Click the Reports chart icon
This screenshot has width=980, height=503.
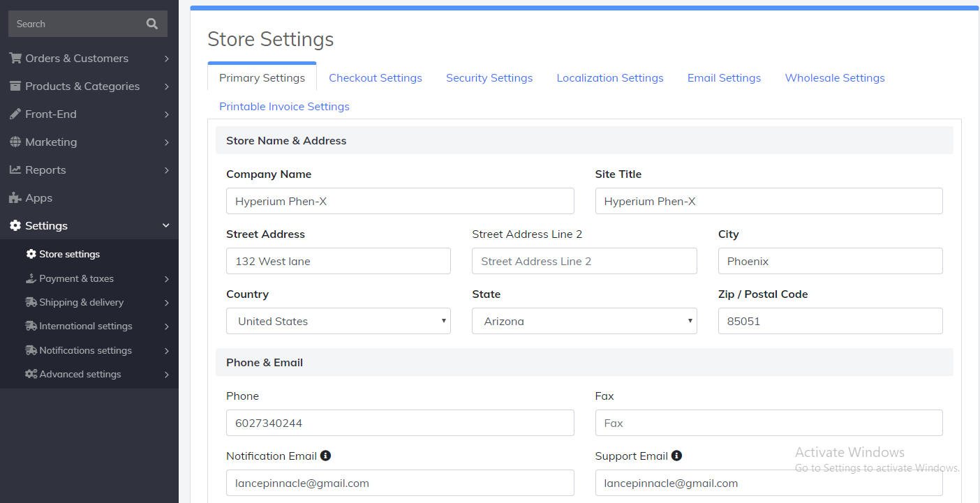coord(15,170)
